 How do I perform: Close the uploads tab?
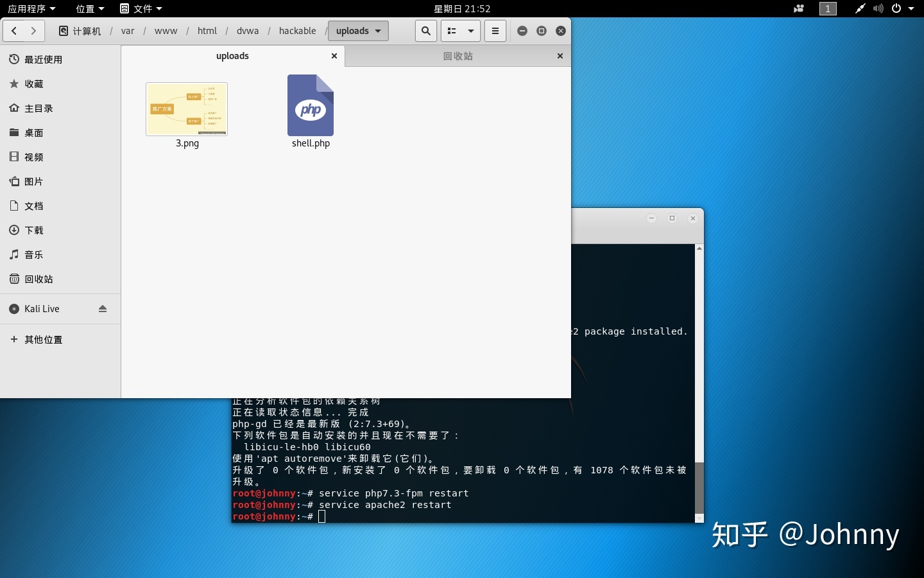coord(334,56)
